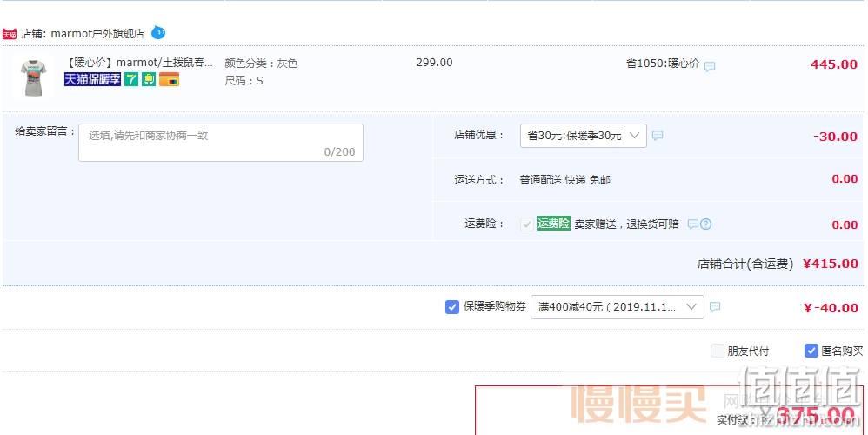The width and height of the screenshot is (868, 435).
Task: Click the green 7-day return badge
Action: [x=131, y=80]
